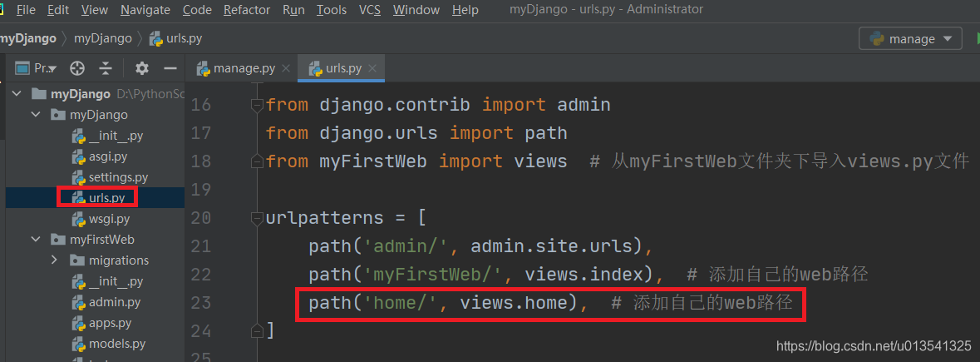
Task: Click 'django.contrib' on line 16
Action: pos(394,105)
